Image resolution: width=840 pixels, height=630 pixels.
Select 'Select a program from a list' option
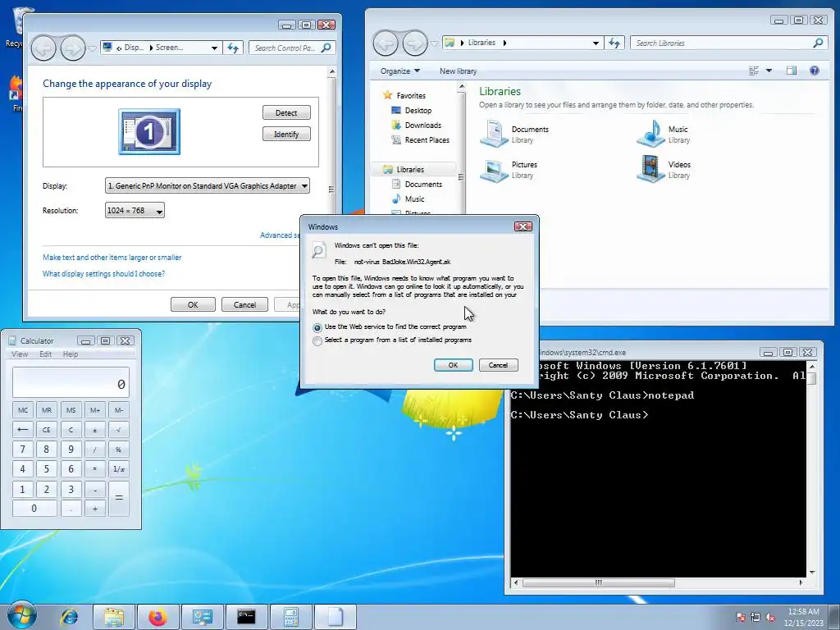(x=317, y=340)
